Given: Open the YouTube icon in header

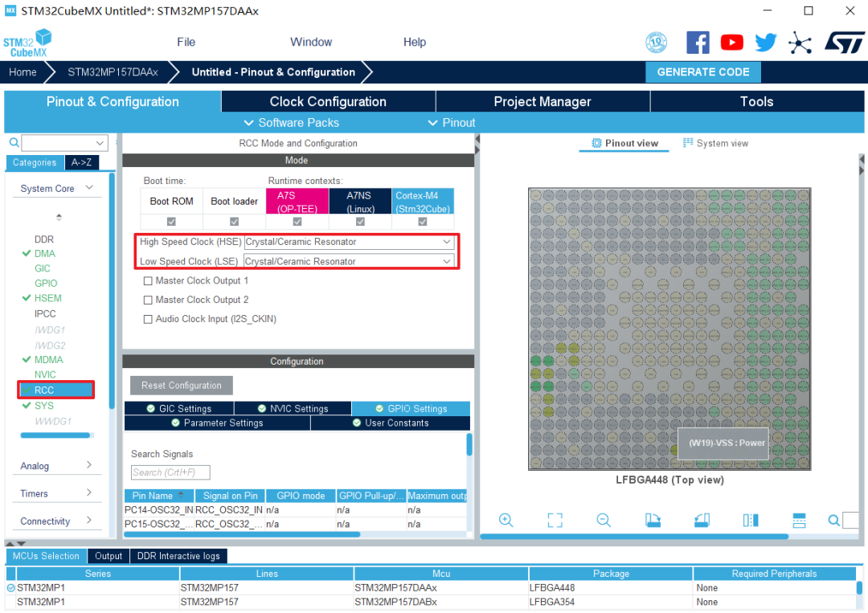Looking at the screenshot, I should coord(732,43).
